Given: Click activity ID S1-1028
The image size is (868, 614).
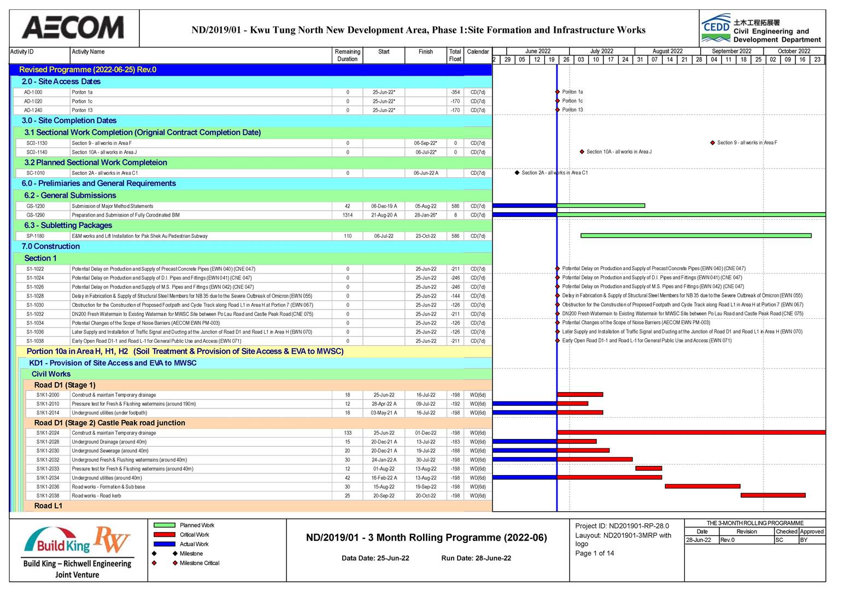Looking at the screenshot, I should click(36, 296).
